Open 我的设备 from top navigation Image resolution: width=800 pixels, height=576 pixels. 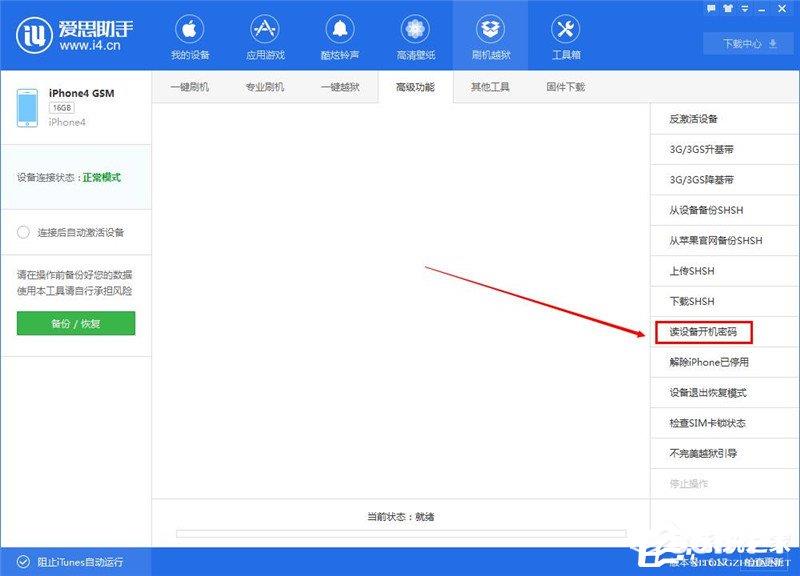coord(190,38)
